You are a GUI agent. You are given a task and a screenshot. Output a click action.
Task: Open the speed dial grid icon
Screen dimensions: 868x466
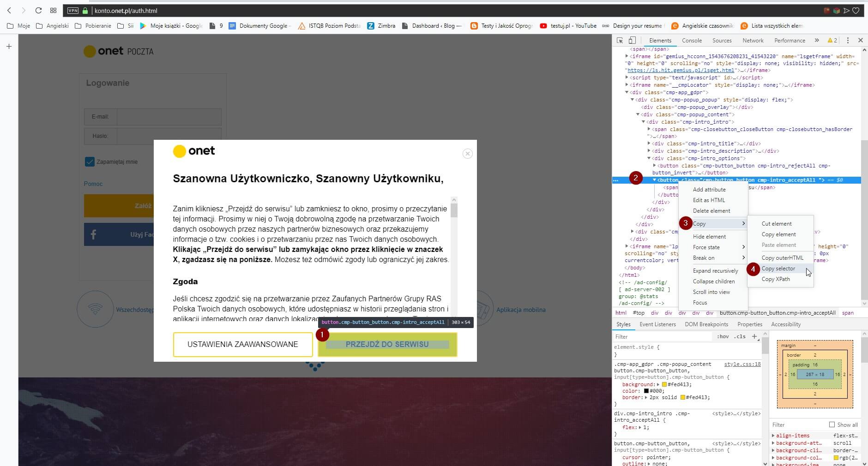(53, 10)
